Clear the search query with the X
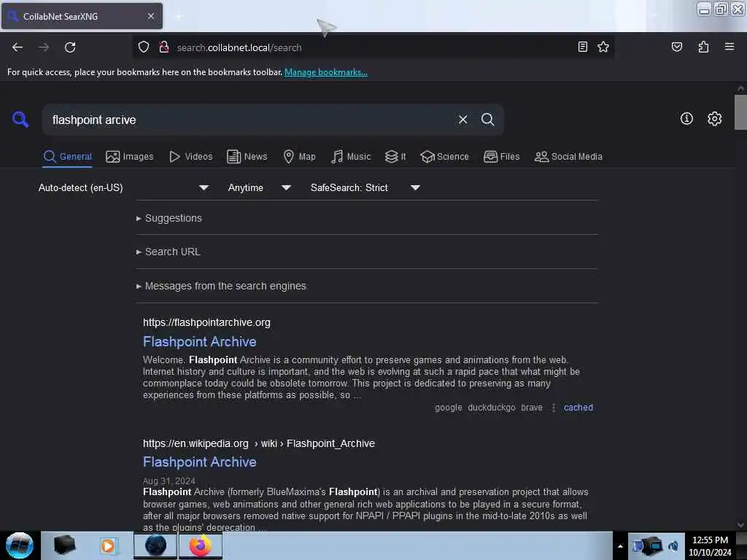The height and width of the screenshot is (560, 747). [462, 120]
